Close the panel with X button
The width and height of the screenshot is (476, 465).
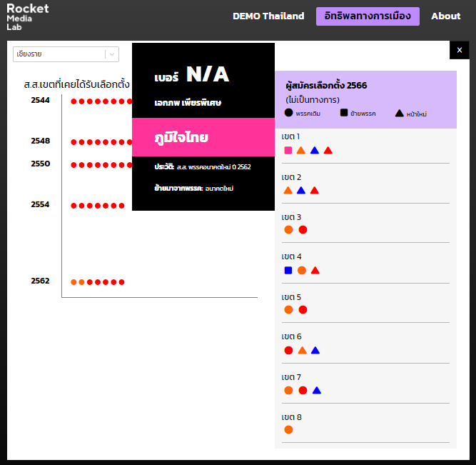pos(460,50)
